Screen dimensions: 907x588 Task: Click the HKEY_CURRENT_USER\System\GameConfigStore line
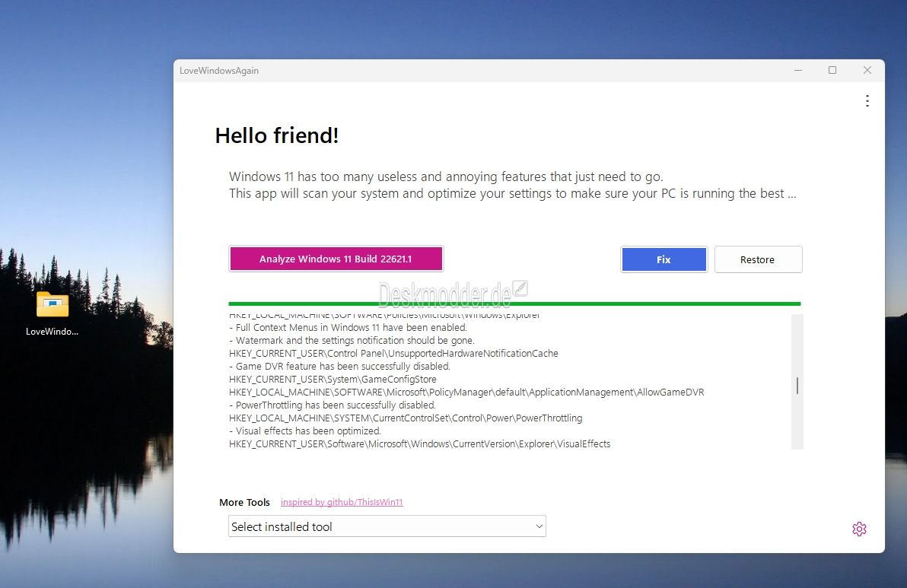coord(333,380)
